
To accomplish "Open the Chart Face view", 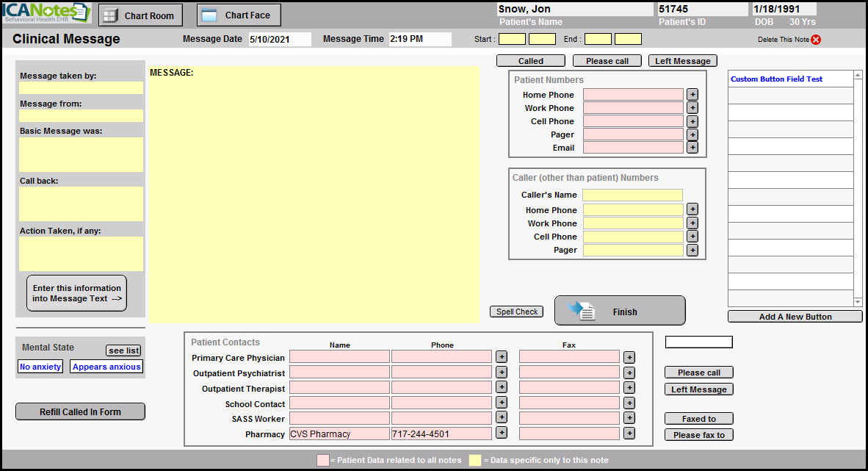I will [x=239, y=15].
